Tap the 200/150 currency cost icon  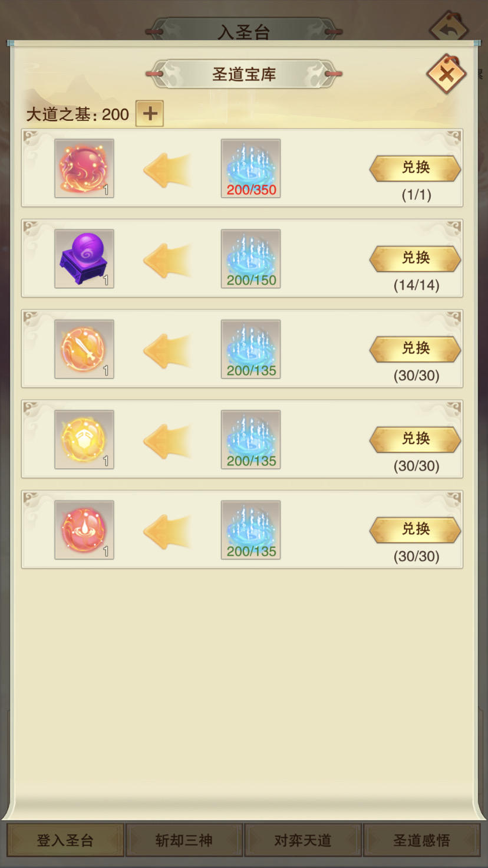(250, 258)
